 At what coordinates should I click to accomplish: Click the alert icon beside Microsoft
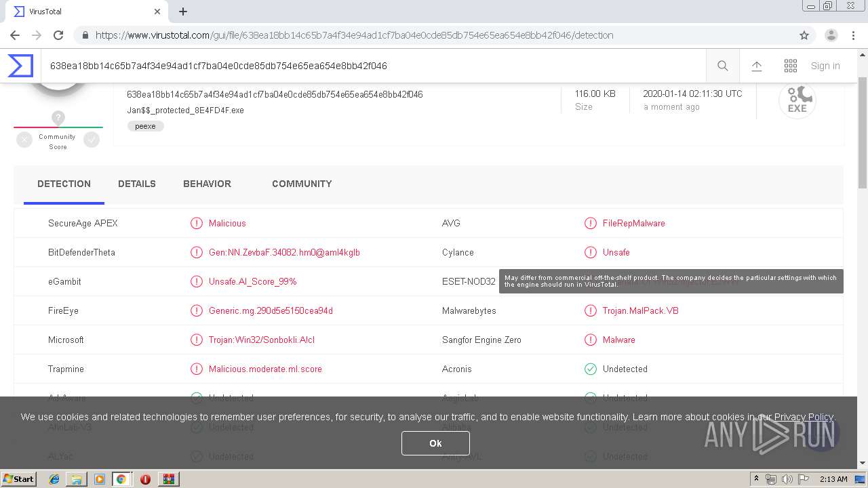(x=197, y=340)
